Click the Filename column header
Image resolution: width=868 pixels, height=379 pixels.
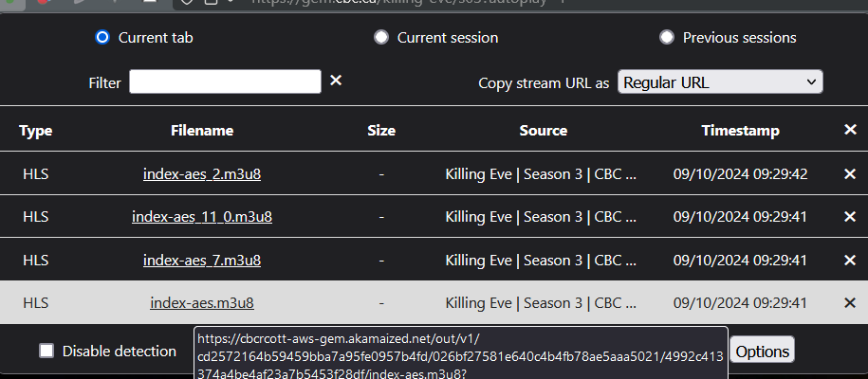[202, 131]
